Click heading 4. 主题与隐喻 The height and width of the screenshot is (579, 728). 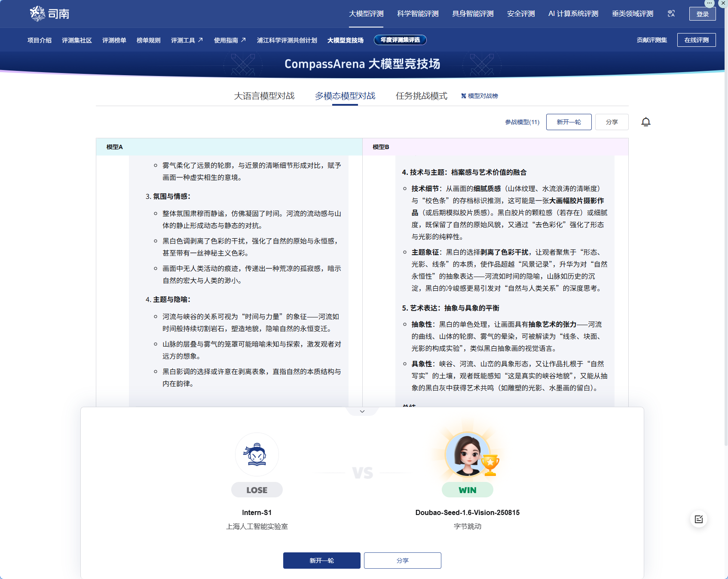[x=168, y=299]
